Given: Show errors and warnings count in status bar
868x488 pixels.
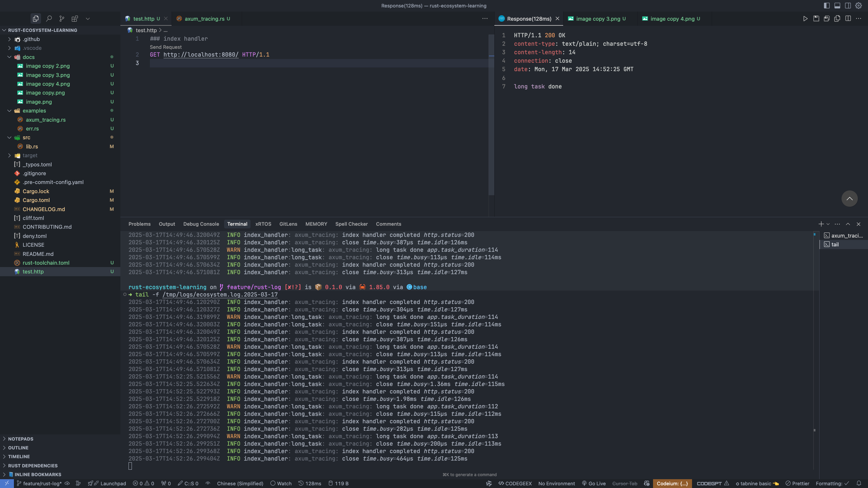Looking at the screenshot, I should coord(143,484).
